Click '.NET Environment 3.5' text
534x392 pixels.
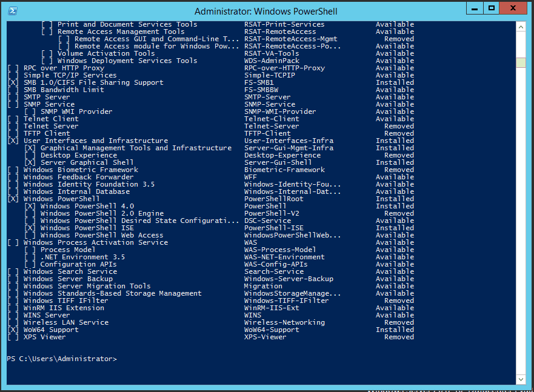(x=83, y=257)
